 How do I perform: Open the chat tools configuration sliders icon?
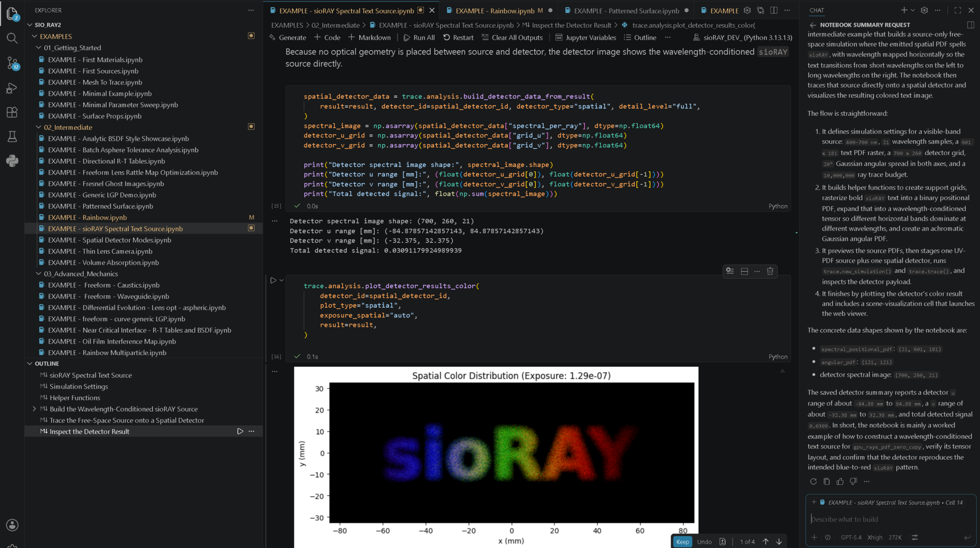[x=915, y=537]
